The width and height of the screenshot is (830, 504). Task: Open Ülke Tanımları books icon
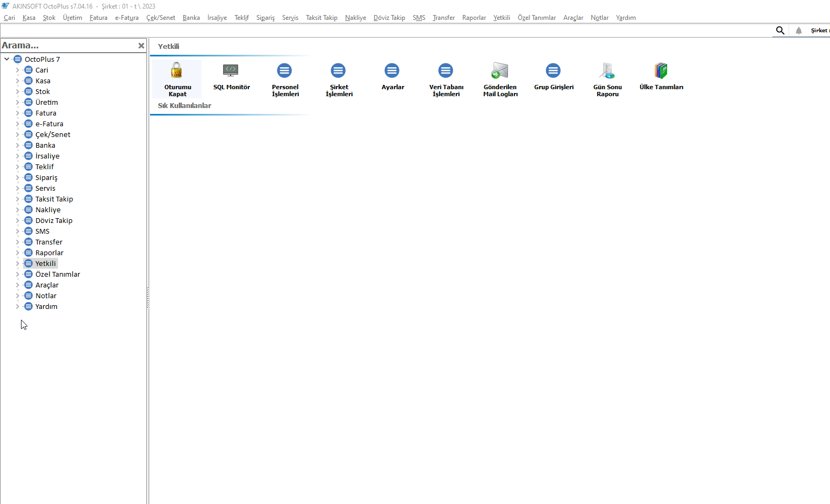[x=661, y=70]
